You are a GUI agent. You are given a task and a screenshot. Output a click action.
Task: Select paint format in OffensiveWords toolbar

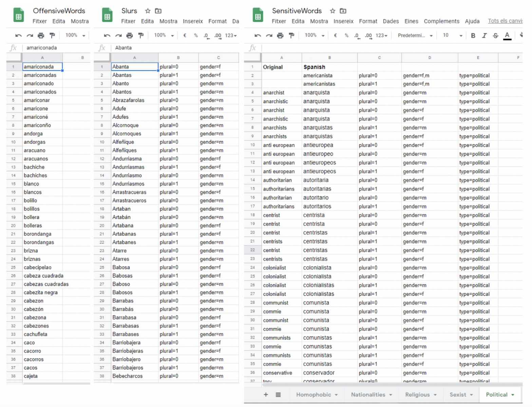(52, 35)
